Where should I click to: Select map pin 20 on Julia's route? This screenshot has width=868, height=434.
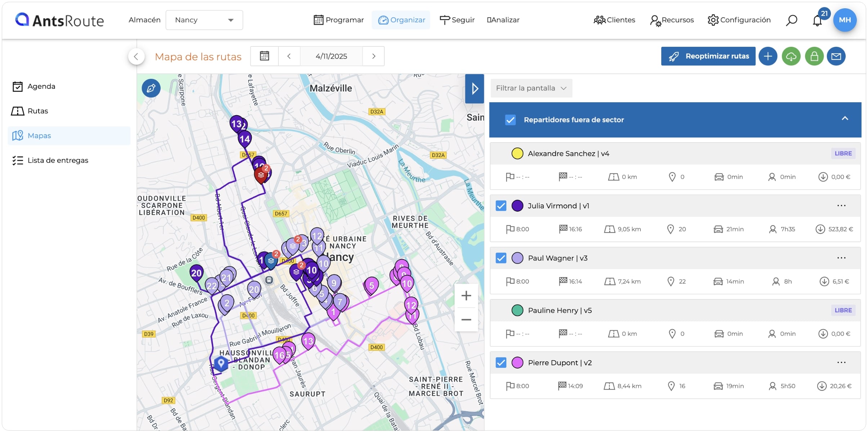coord(196,273)
